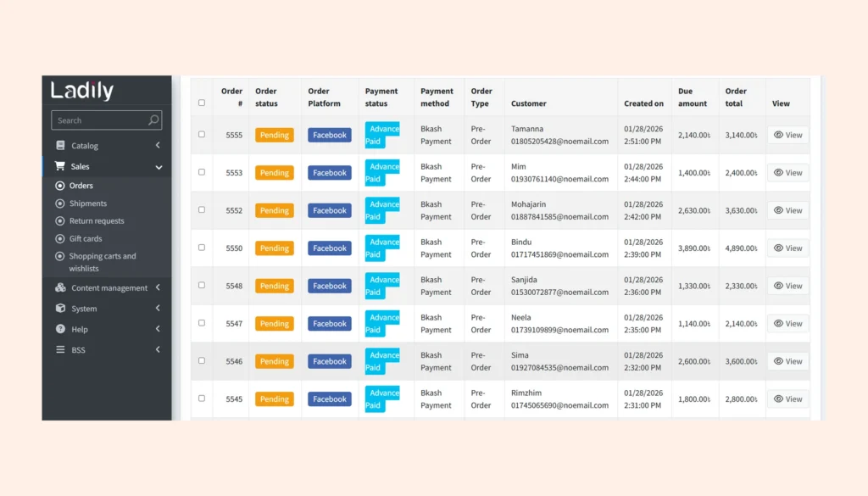Image resolution: width=868 pixels, height=496 pixels.
Task: Open the Shipments submenu item
Action: [x=88, y=203]
